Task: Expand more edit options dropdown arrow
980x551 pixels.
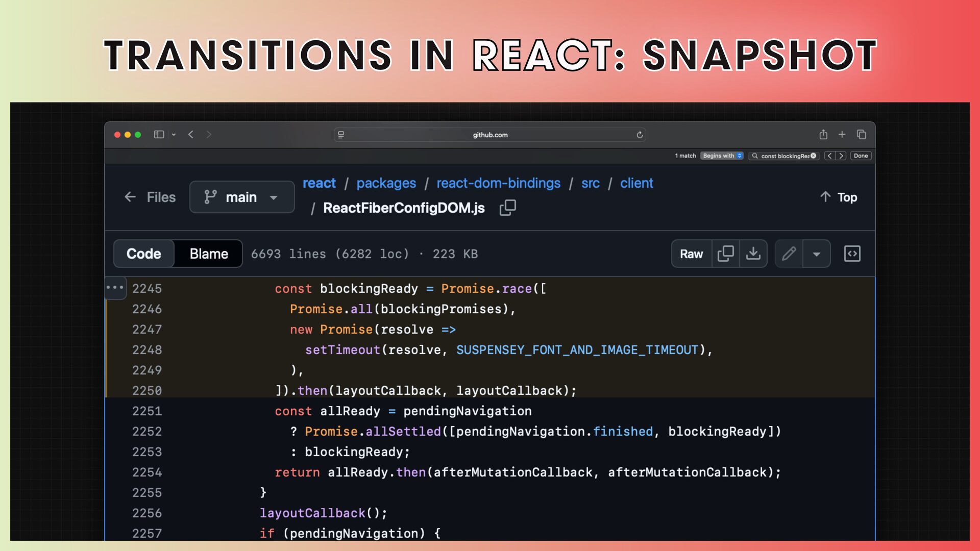Action: [x=816, y=254]
